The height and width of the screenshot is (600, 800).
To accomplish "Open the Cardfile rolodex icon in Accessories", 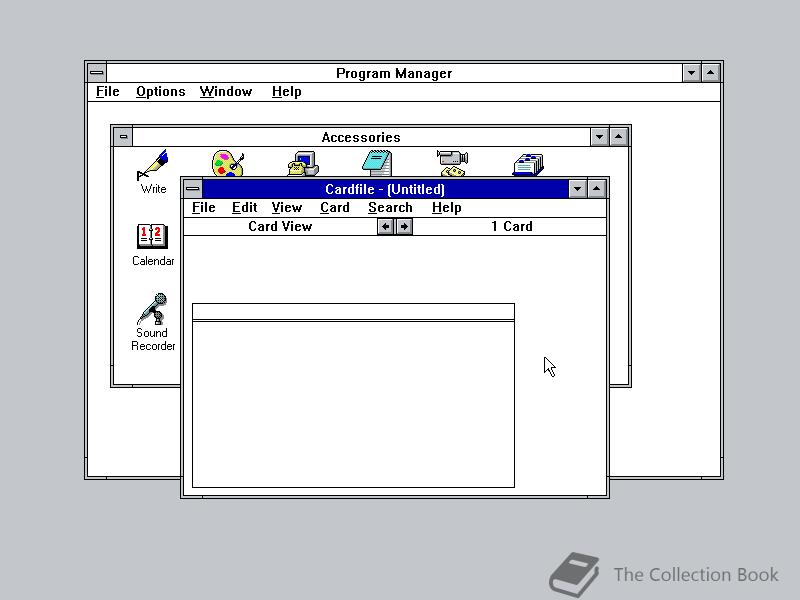I will tap(528, 164).
